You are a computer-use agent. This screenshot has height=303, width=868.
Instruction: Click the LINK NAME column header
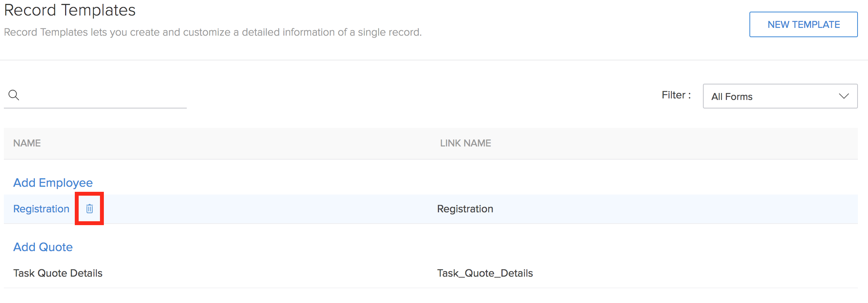(465, 143)
